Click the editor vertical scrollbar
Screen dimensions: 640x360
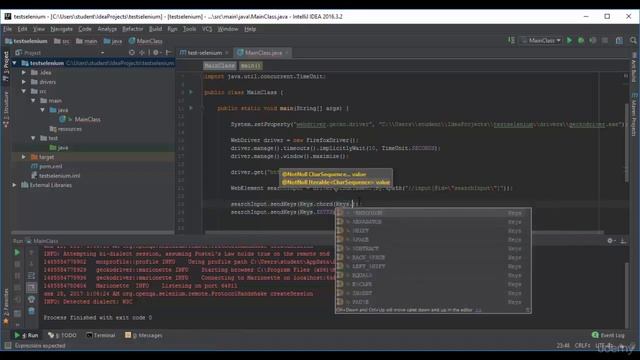(x=627, y=143)
